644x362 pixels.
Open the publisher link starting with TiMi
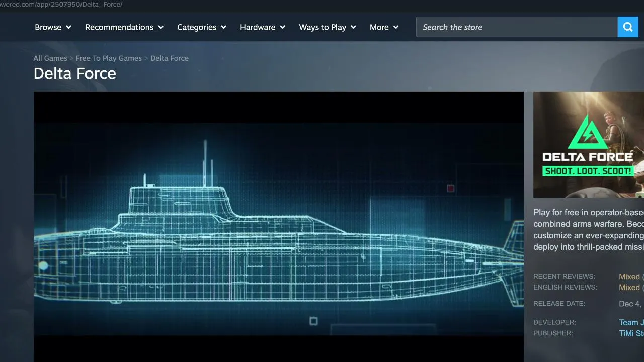pyautogui.click(x=631, y=334)
